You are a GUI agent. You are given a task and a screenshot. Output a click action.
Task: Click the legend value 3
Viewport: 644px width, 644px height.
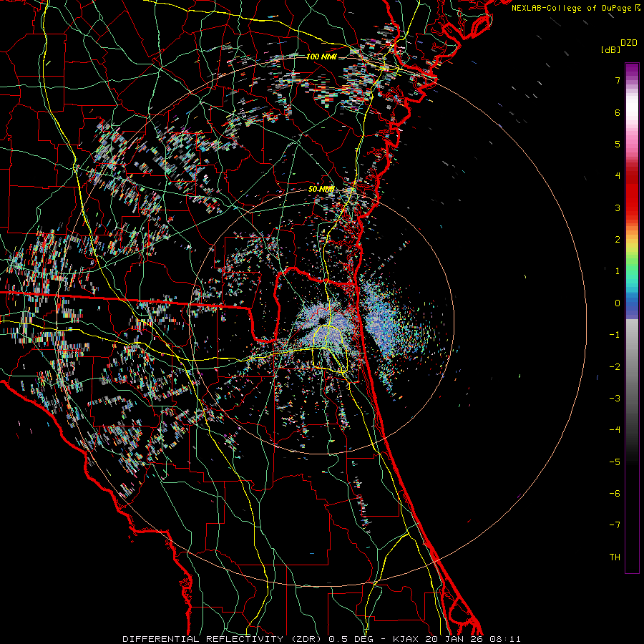(x=618, y=208)
